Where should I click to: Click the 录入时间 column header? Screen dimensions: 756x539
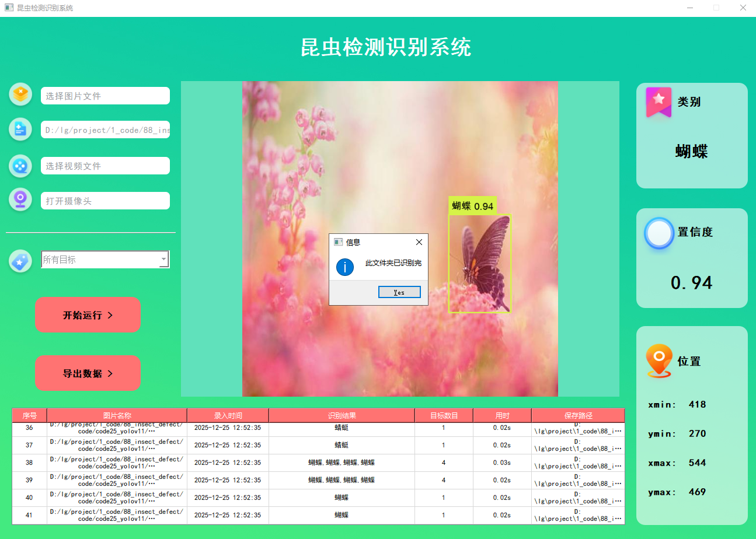(x=228, y=415)
